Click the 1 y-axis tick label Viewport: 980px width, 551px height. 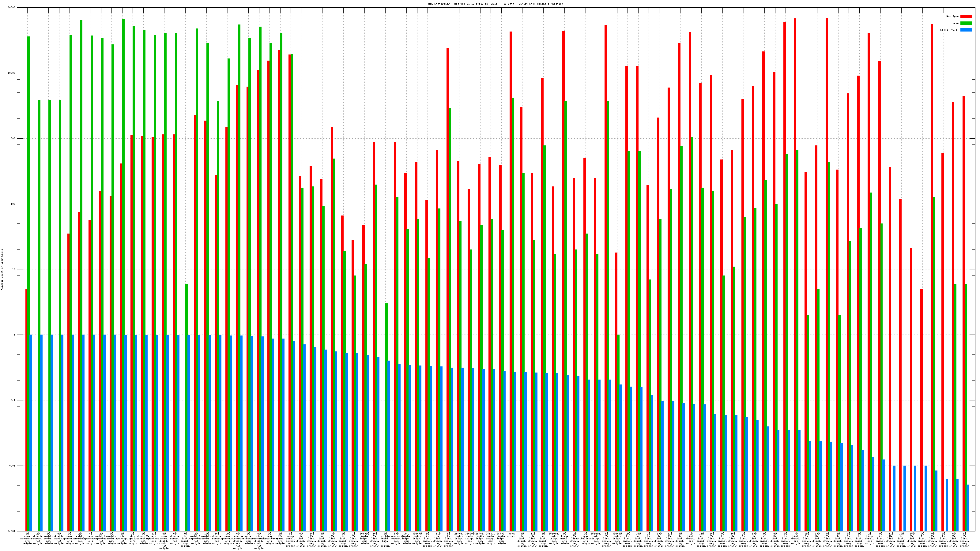[x=14, y=335]
